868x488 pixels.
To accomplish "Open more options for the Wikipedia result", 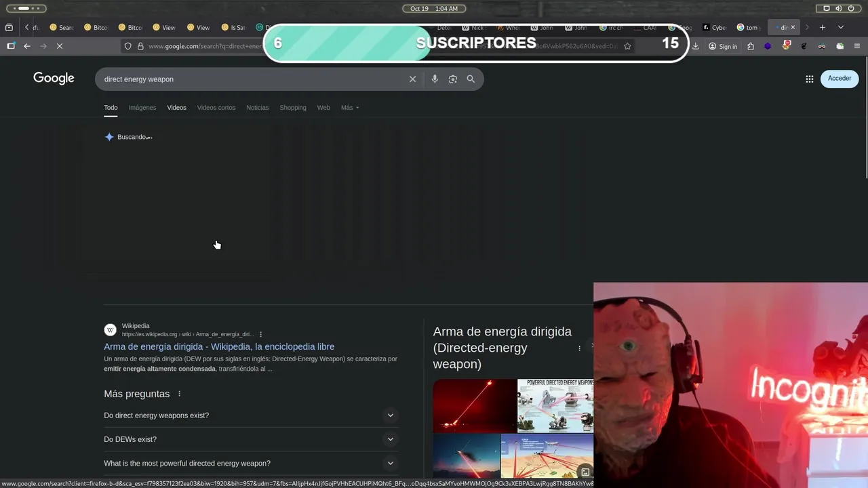I will coord(260,334).
